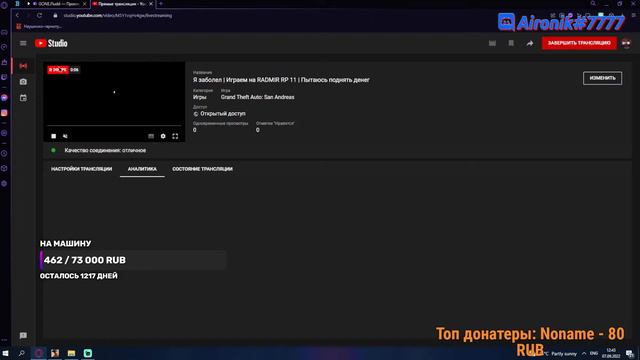The width and height of the screenshot is (640, 360).
Task: Click the taskbar clock
Action: [x=611, y=353]
